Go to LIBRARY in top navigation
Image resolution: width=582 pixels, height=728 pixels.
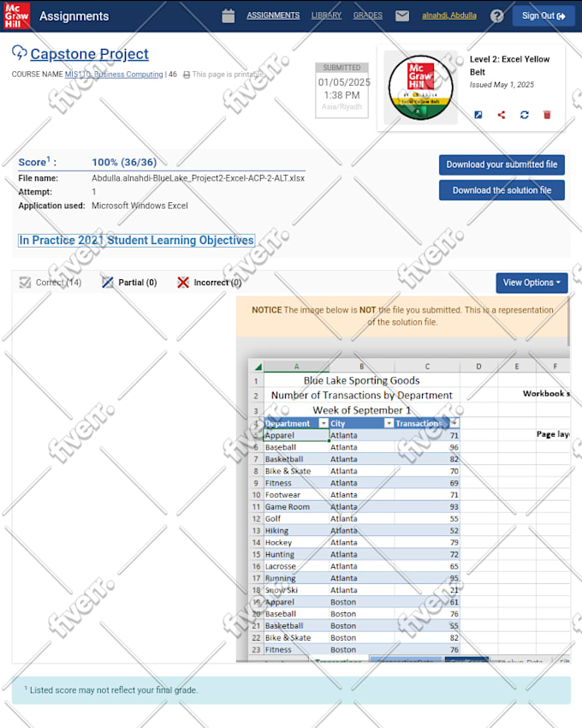326,15
